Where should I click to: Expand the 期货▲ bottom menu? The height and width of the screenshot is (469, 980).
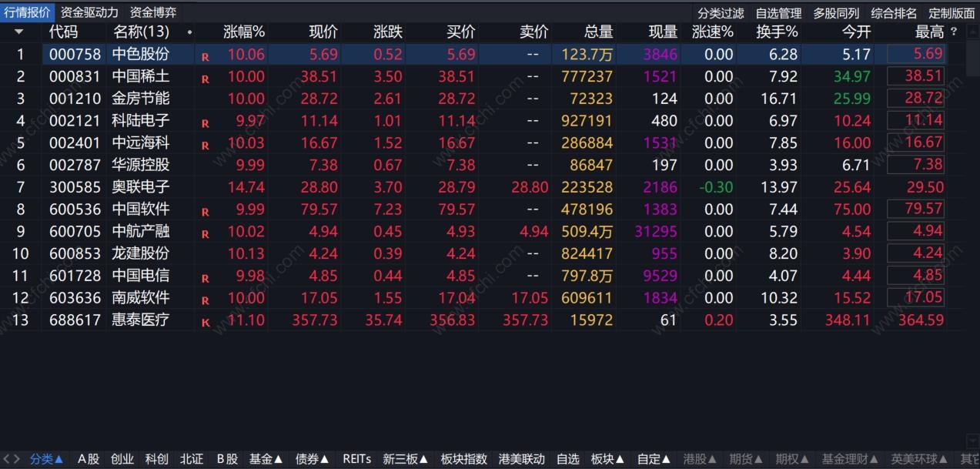click(747, 459)
